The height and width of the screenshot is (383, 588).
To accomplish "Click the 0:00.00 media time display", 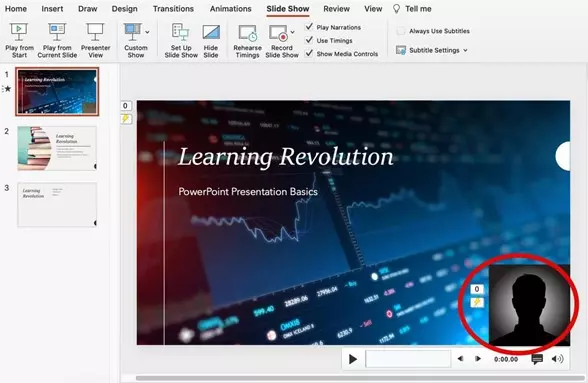I will click(x=506, y=359).
